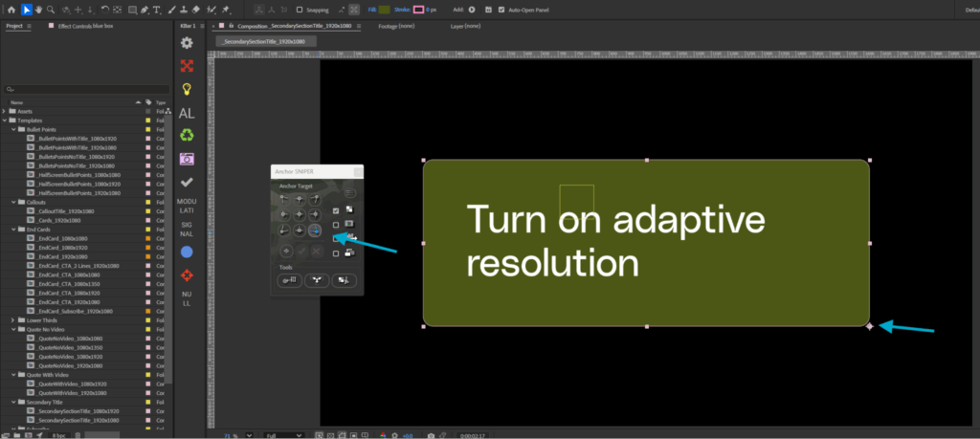Viewport: 980px width, 439px height.
Task: Open the Full resolution dropdown
Action: 283,435
